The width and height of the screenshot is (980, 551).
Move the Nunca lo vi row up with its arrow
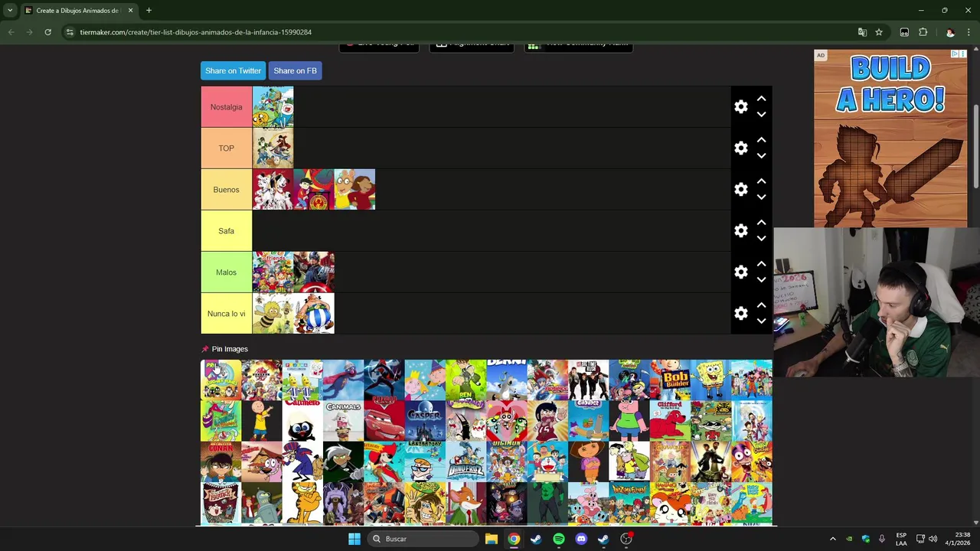(x=761, y=305)
